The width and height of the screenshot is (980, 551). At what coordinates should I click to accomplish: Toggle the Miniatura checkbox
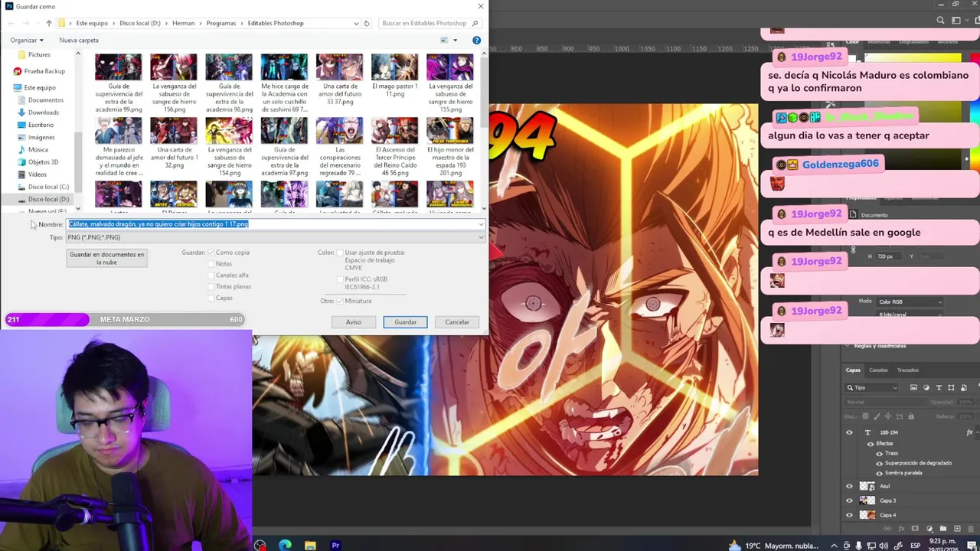(340, 301)
